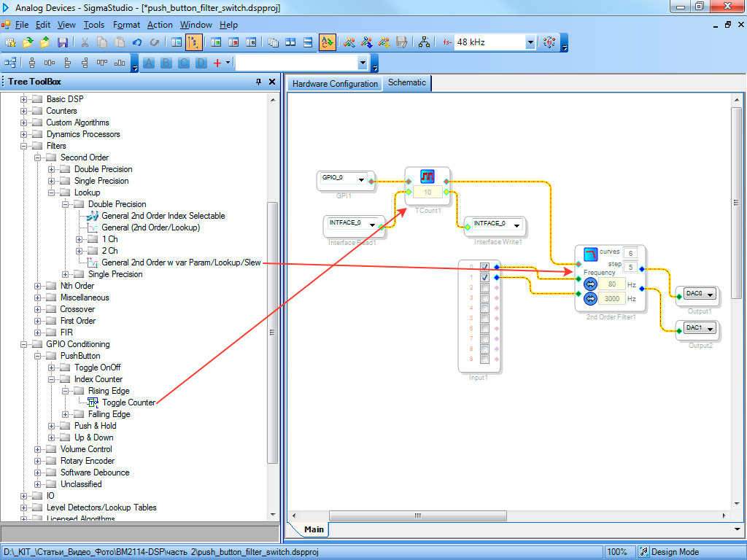Click the TCount1 toggle counter block icon

pyautogui.click(x=427, y=177)
